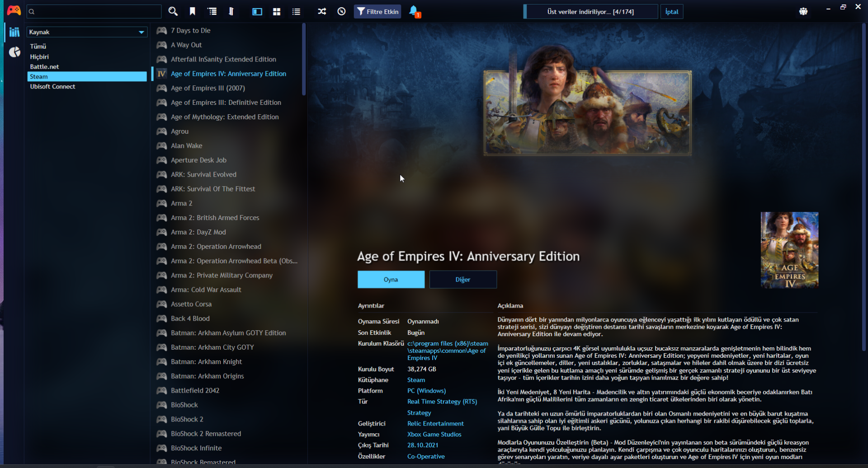Select Assetto Corsa in the list
Viewport: 868px width, 468px height.
coord(228,304)
